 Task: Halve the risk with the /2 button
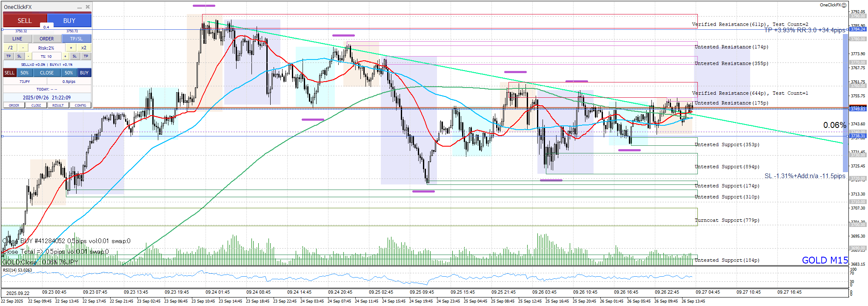[11, 48]
